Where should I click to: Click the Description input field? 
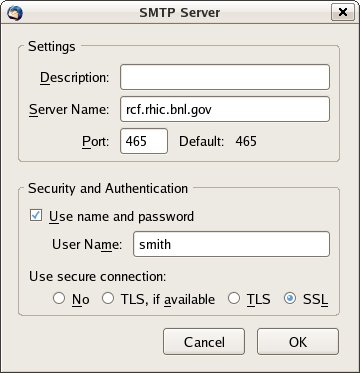coord(225,77)
